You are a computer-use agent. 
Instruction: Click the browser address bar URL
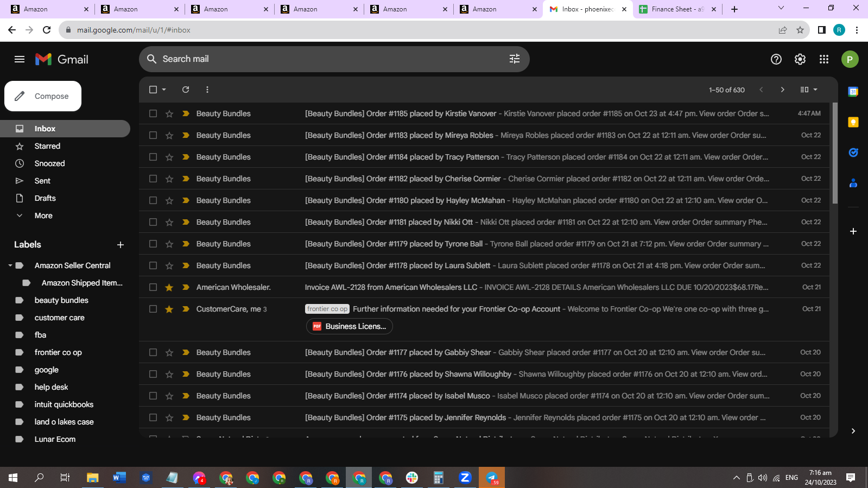(134, 30)
